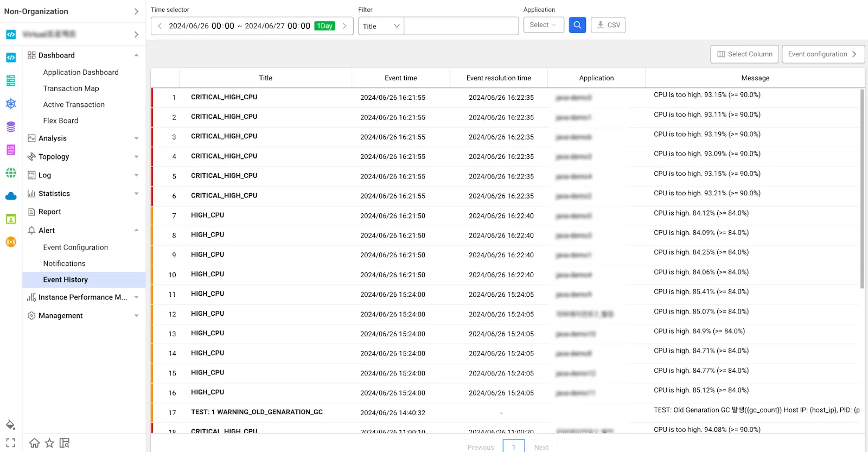
Task: Click message "CPU is too high. 93.21%"
Action: click(707, 193)
